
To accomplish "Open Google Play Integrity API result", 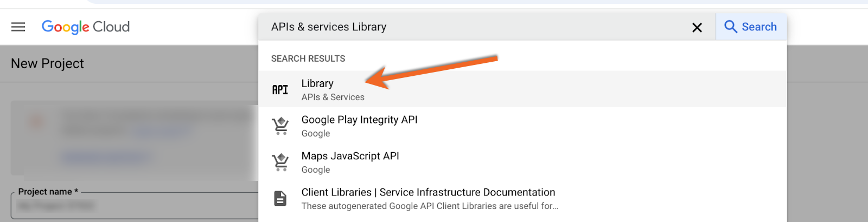I will [x=522, y=126].
